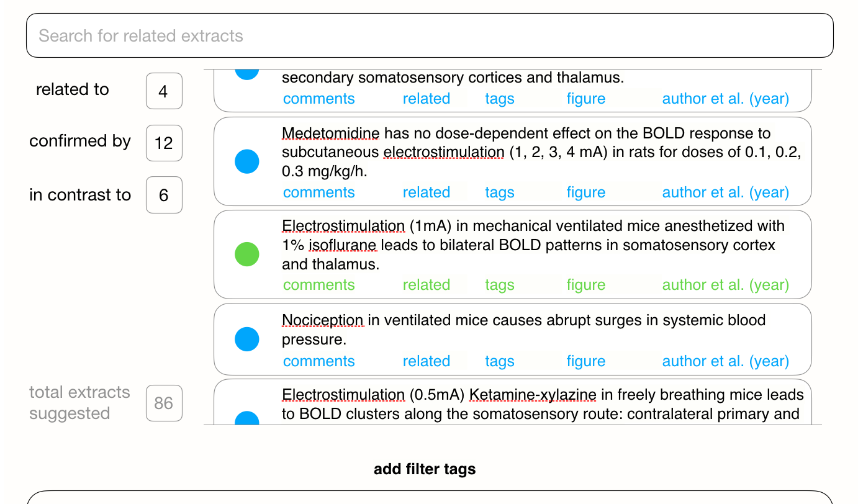
Task: Click the 'in contrast to' count showing 6
Action: coord(163,195)
